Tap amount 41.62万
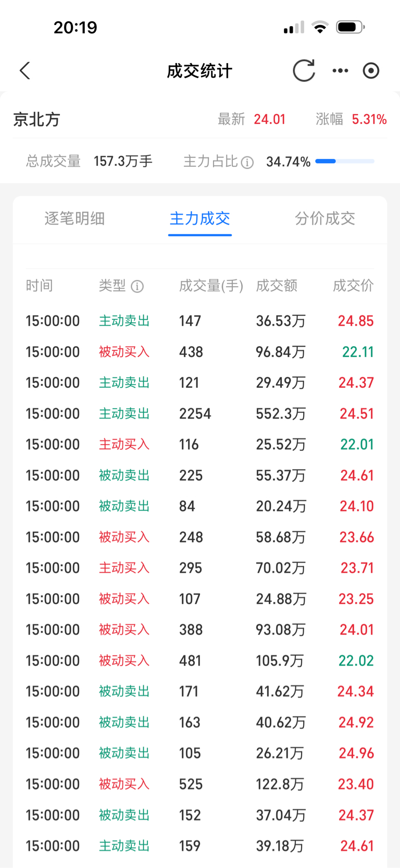The width and height of the screenshot is (400, 868). tap(280, 691)
